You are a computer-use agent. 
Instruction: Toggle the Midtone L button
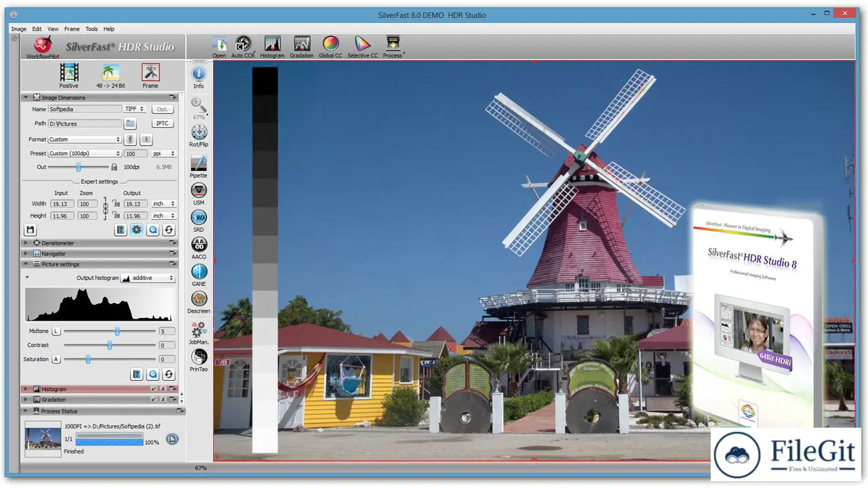[56, 331]
